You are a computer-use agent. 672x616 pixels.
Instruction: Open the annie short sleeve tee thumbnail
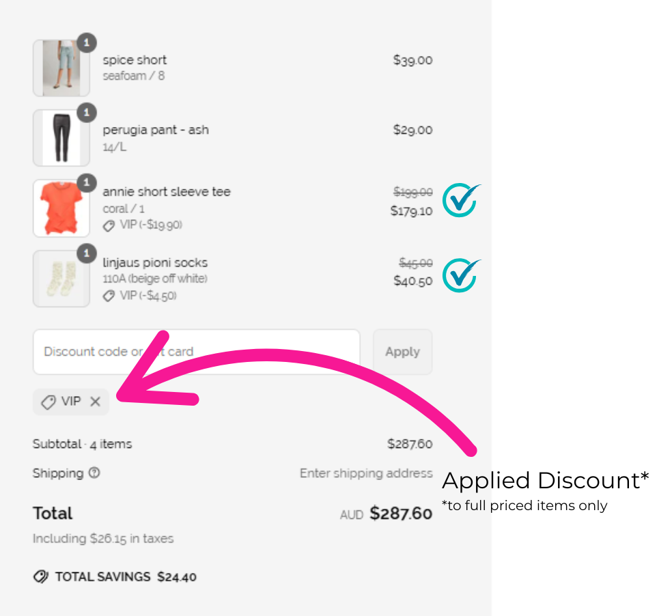(x=61, y=208)
